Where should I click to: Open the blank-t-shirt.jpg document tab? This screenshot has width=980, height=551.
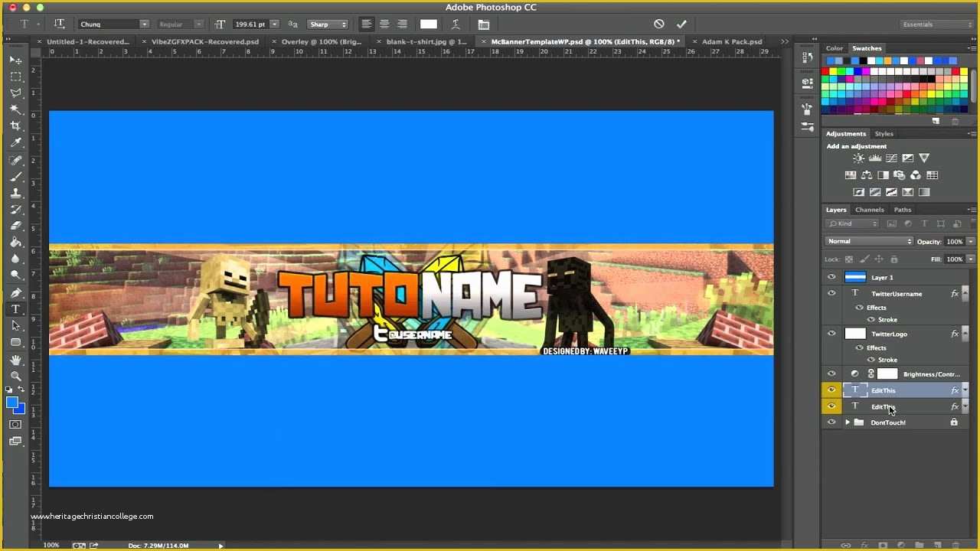[x=426, y=41]
